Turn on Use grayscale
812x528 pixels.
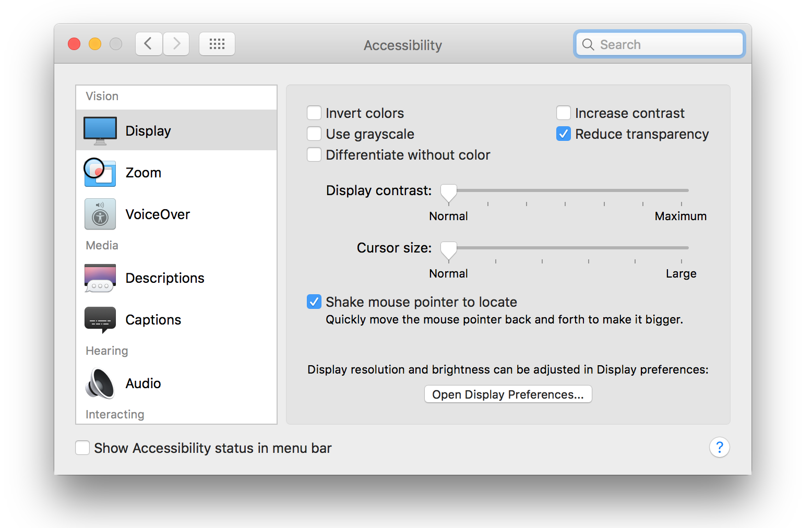click(x=314, y=134)
